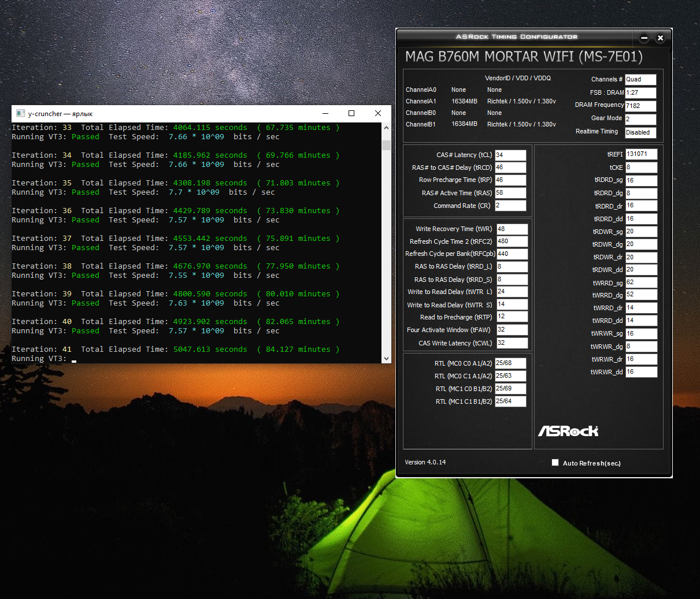Click the y-cruncher scrollbar down arrow

pyautogui.click(x=387, y=359)
